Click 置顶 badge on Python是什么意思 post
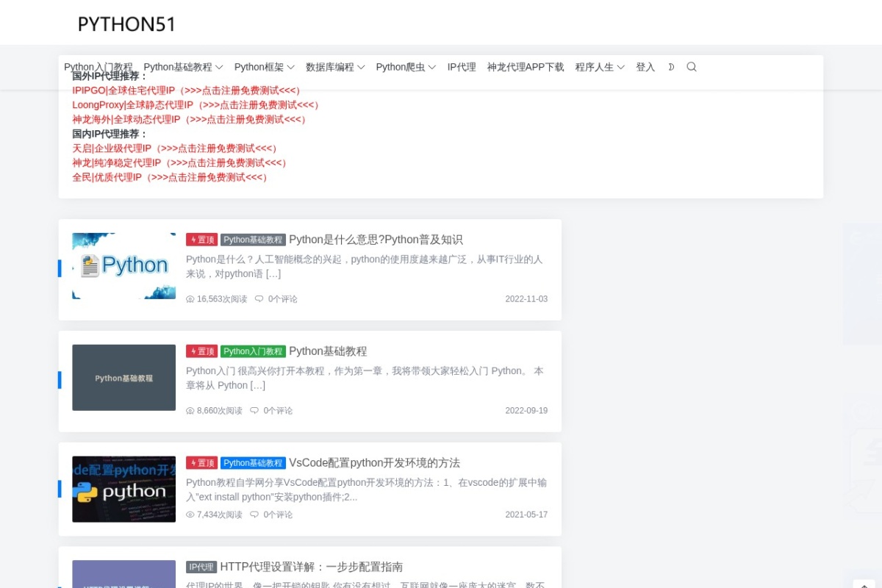Viewport: 882px width, 588px height. [x=201, y=240]
